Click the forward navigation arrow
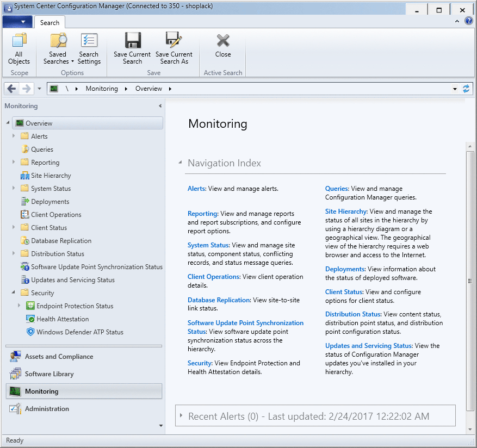 click(x=27, y=89)
